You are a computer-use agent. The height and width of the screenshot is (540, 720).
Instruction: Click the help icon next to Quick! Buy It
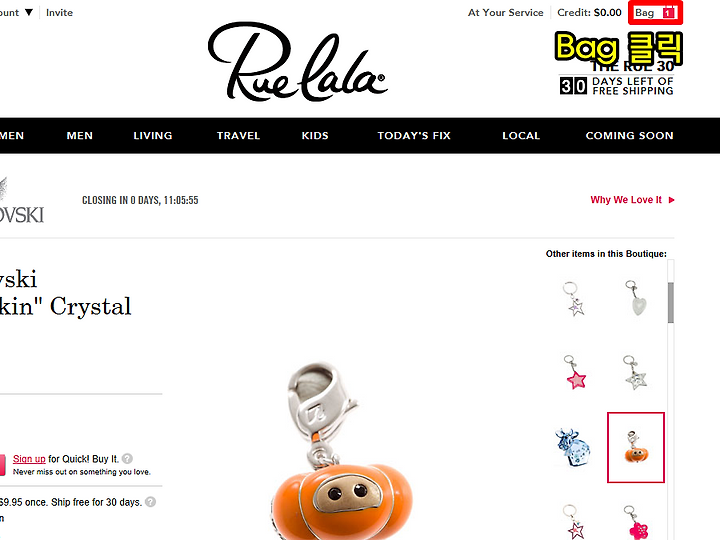point(128,458)
